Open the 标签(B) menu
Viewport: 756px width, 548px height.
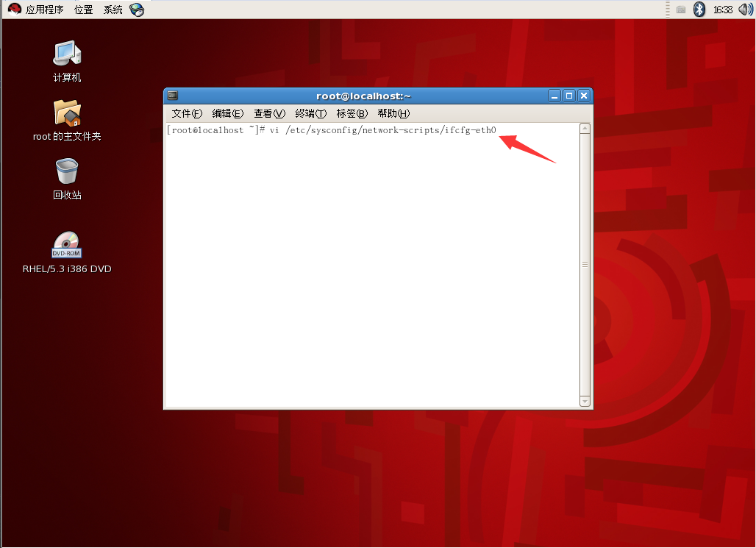click(351, 113)
